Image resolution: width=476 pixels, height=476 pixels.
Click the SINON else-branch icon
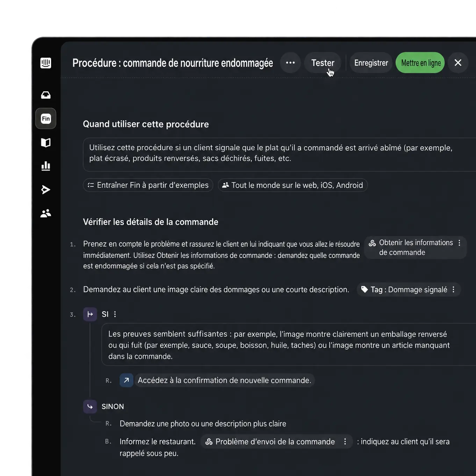(90, 406)
